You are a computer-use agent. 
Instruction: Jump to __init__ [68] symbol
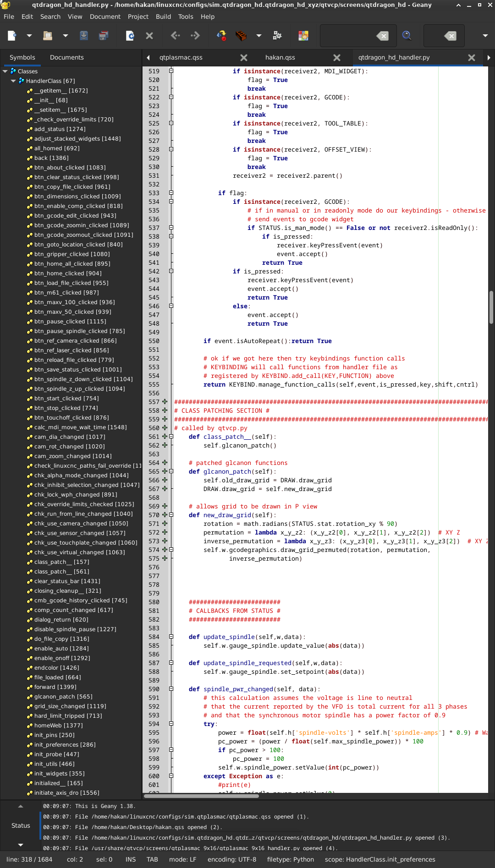point(51,100)
